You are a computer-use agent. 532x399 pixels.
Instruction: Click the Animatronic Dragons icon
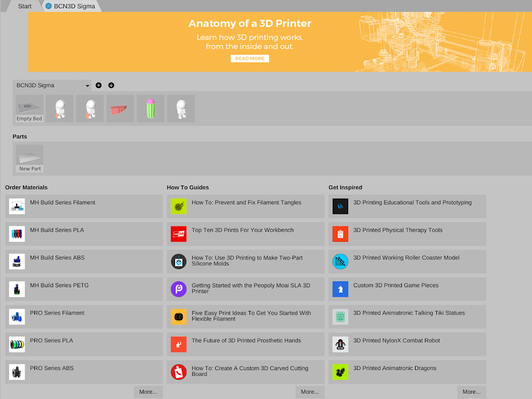[340, 372]
